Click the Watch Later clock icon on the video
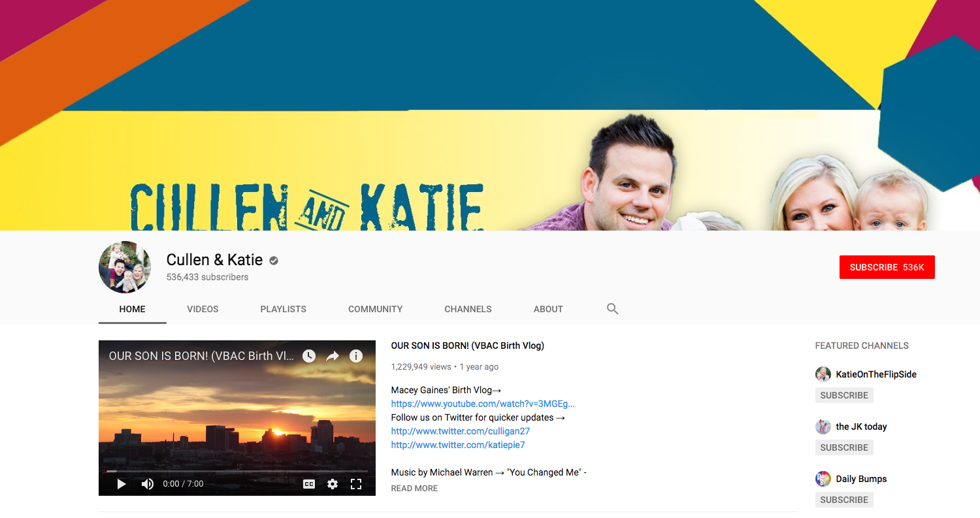The width and height of the screenshot is (980, 518). [308, 356]
